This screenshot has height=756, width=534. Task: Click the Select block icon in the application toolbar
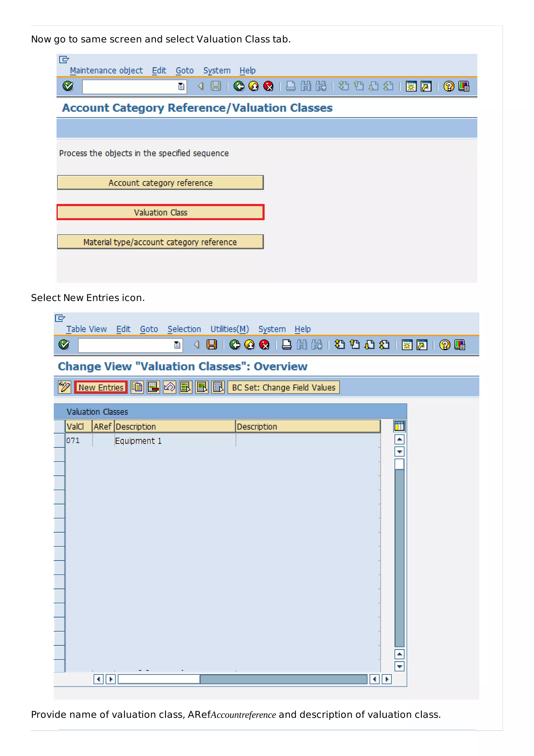click(202, 387)
